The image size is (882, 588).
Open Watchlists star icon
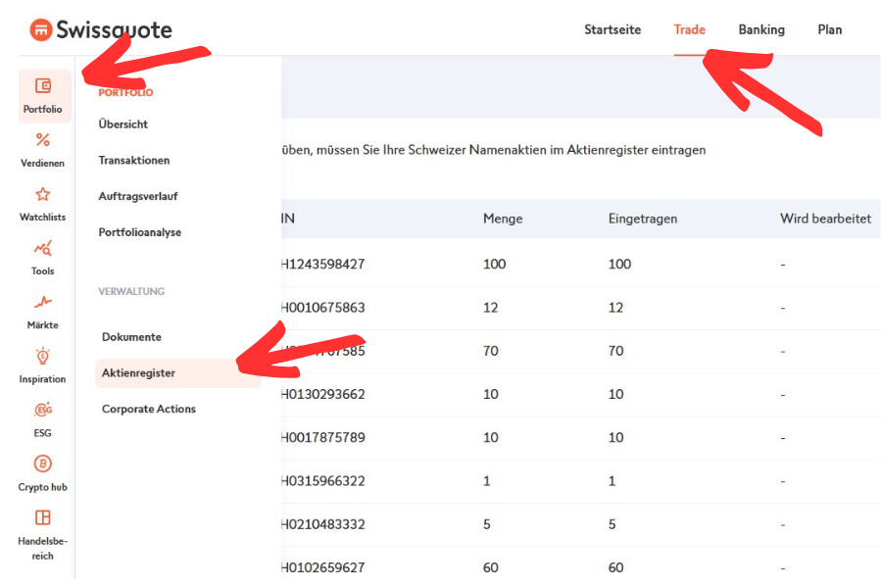pos(43,194)
